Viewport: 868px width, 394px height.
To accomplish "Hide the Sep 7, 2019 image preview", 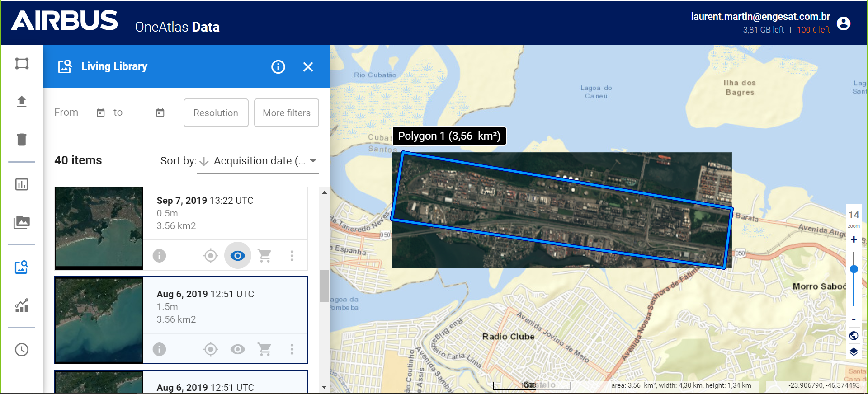I will 238,256.
